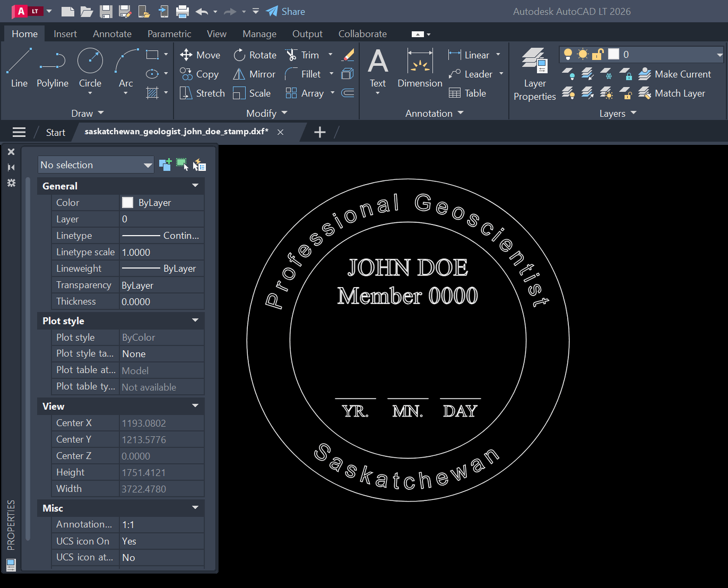
Task: Click the Save icon in quick access toolbar
Action: (106, 11)
